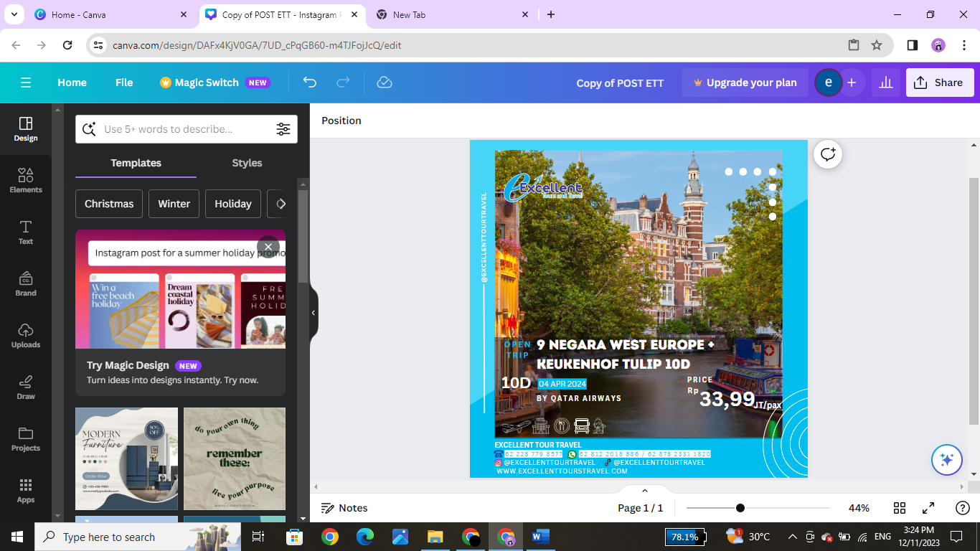Click the undo arrow icon
The width and height of the screenshot is (980, 551).
310,83
